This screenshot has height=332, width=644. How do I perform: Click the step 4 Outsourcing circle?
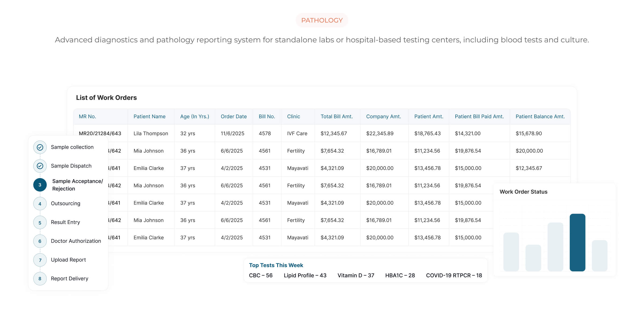coord(40,204)
